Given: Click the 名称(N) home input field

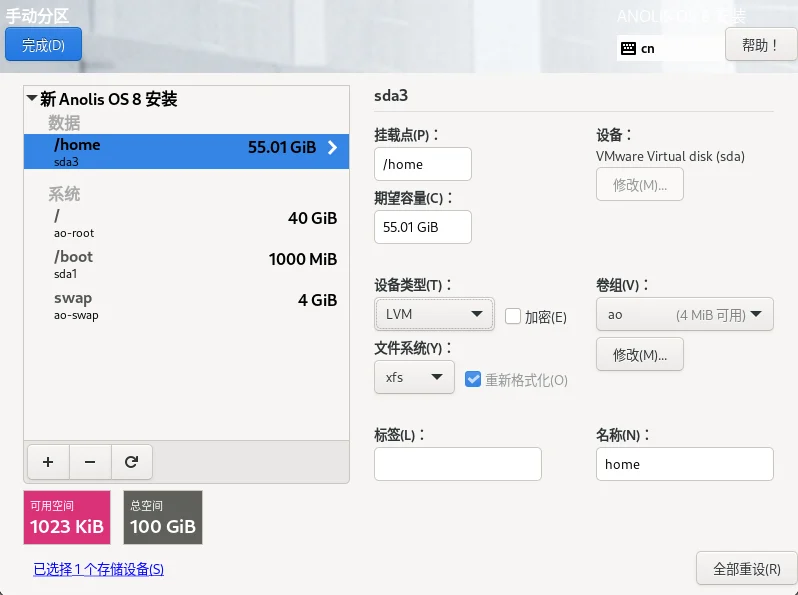Looking at the screenshot, I should (x=685, y=464).
